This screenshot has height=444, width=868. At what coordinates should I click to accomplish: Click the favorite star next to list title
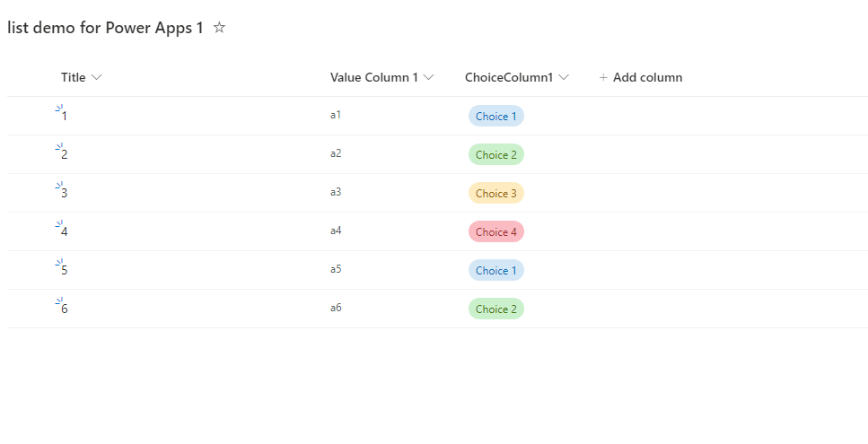coord(219,28)
